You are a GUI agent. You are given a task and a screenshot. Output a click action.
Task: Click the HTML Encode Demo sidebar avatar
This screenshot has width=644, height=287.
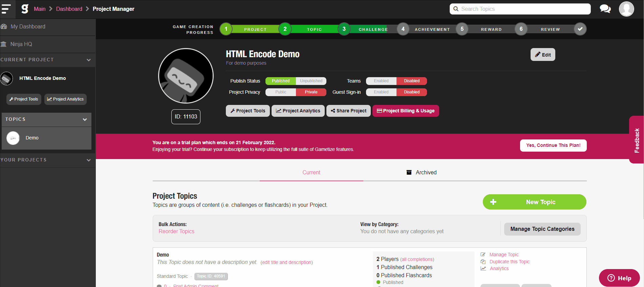coord(6,79)
